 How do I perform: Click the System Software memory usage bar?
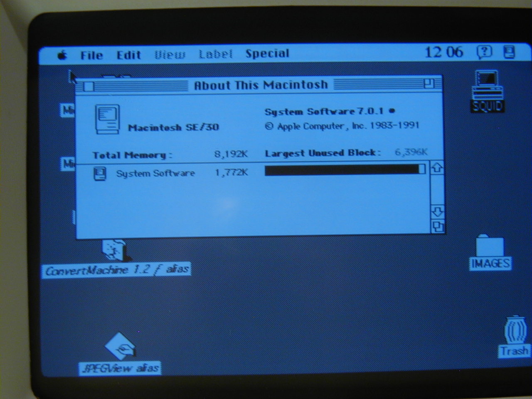click(x=345, y=170)
